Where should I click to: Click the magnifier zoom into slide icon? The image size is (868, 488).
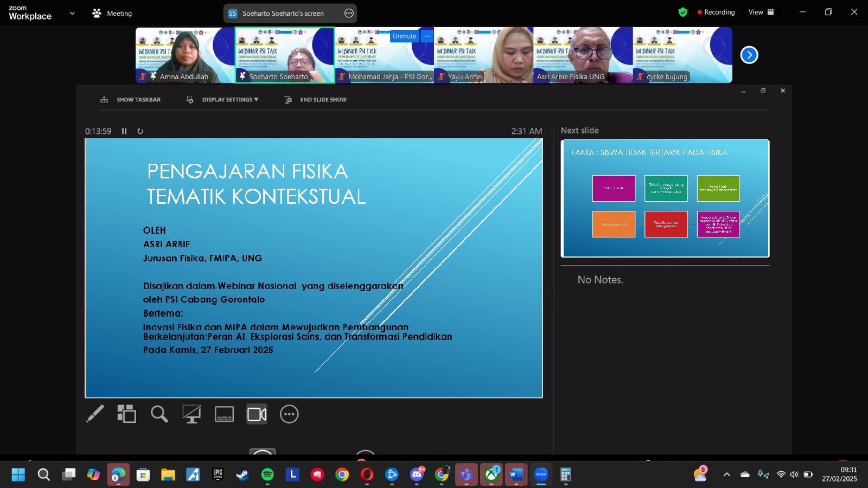(x=159, y=414)
